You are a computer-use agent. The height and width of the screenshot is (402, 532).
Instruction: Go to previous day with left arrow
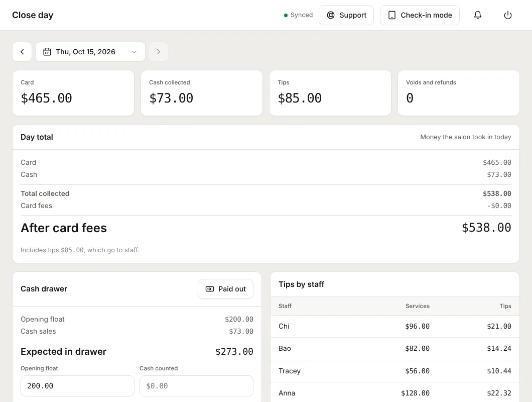click(x=22, y=52)
